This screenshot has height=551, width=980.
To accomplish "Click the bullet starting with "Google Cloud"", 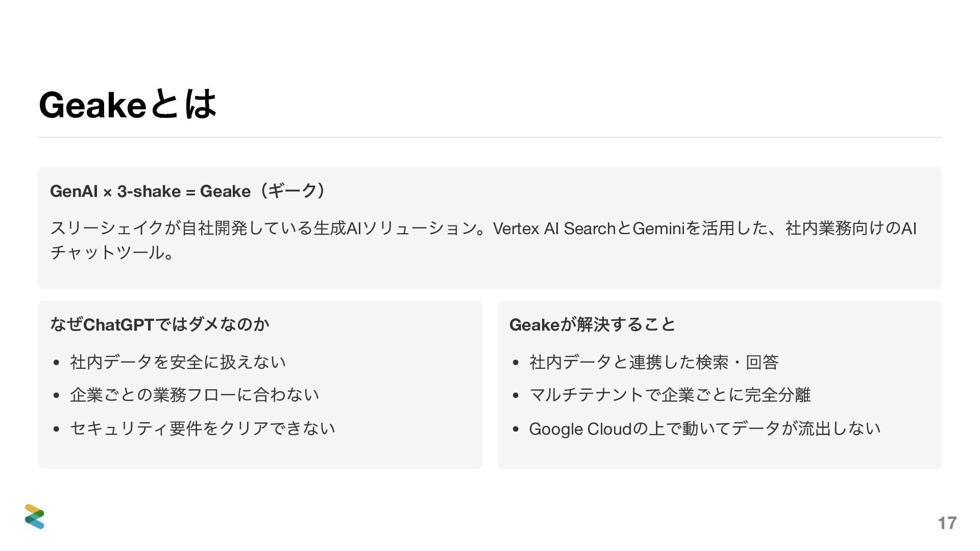I will coord(704,429).
